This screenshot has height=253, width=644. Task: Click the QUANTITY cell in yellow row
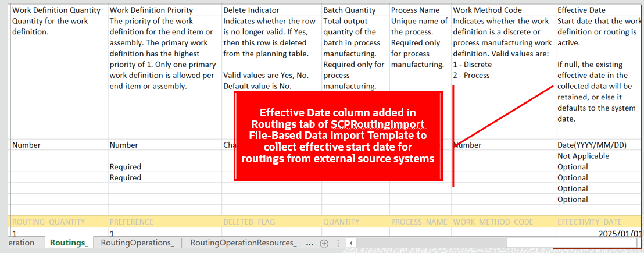[x=355, y=222]
